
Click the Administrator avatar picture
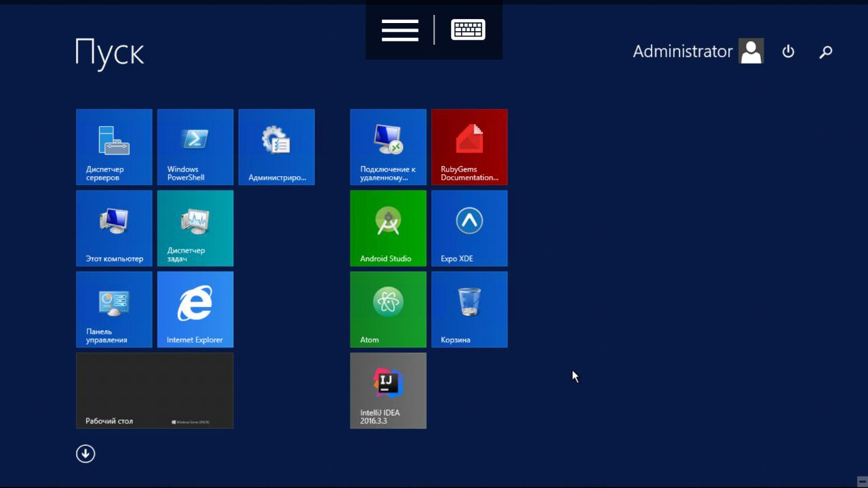coord(751,52)
